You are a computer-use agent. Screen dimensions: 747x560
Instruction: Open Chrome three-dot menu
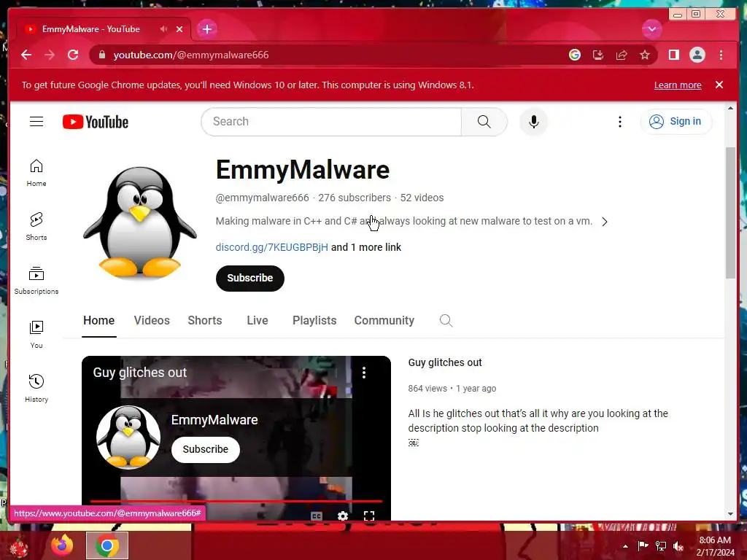click(x=721, y=55)
